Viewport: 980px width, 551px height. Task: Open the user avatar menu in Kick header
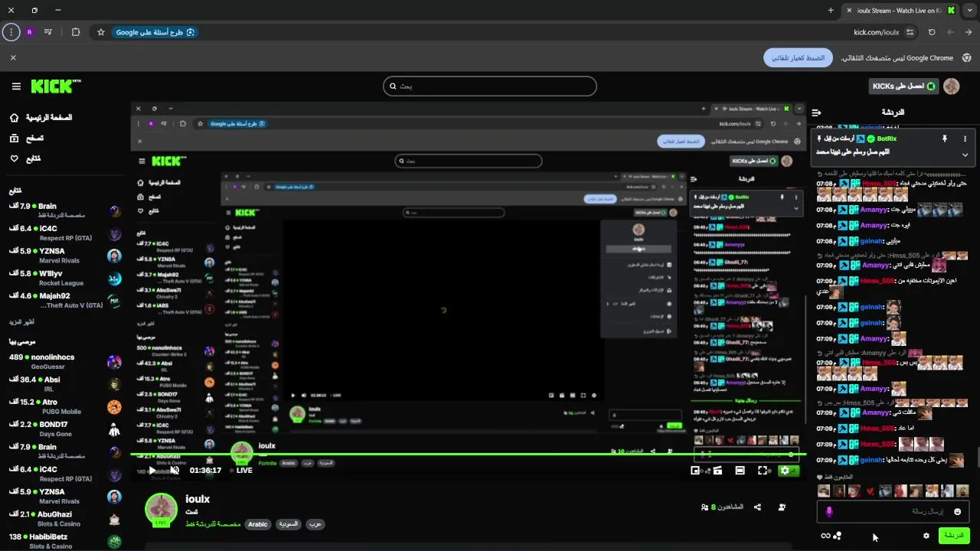[952, 86]
